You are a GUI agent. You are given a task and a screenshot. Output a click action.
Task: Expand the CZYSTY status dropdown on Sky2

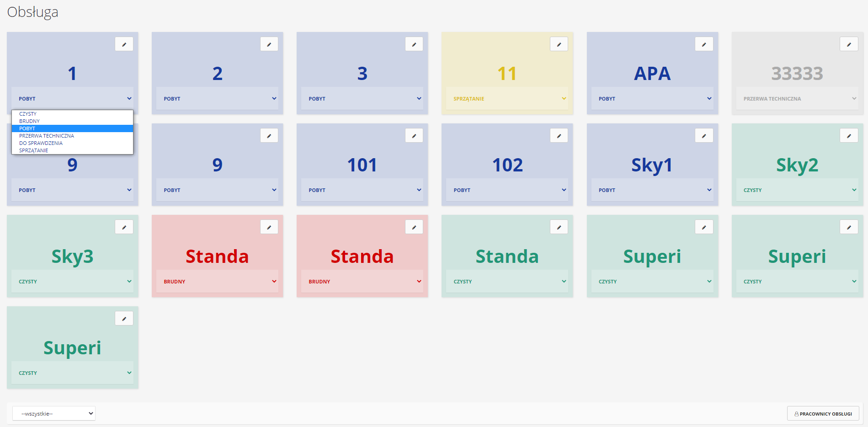[x=797, y=190]
